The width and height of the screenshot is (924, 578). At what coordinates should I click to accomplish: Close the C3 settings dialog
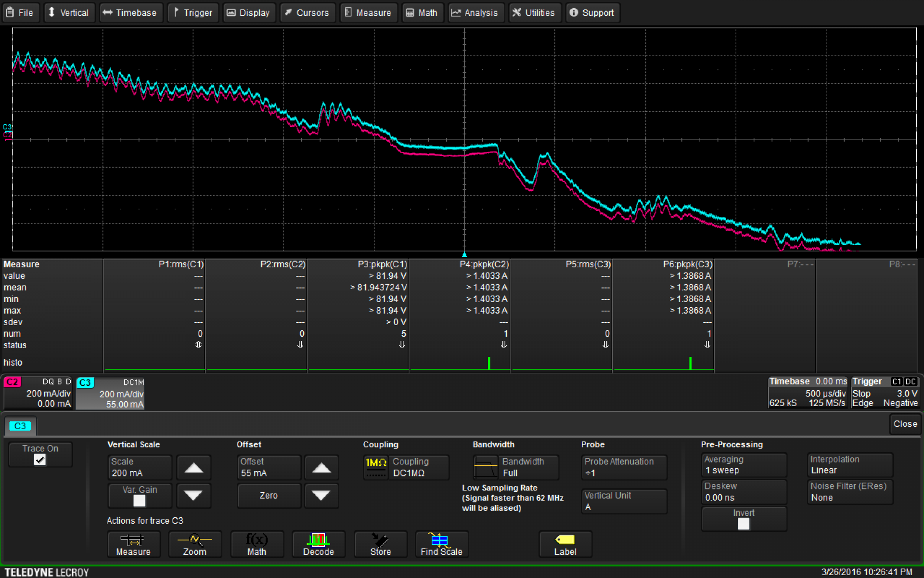point(905,424)
